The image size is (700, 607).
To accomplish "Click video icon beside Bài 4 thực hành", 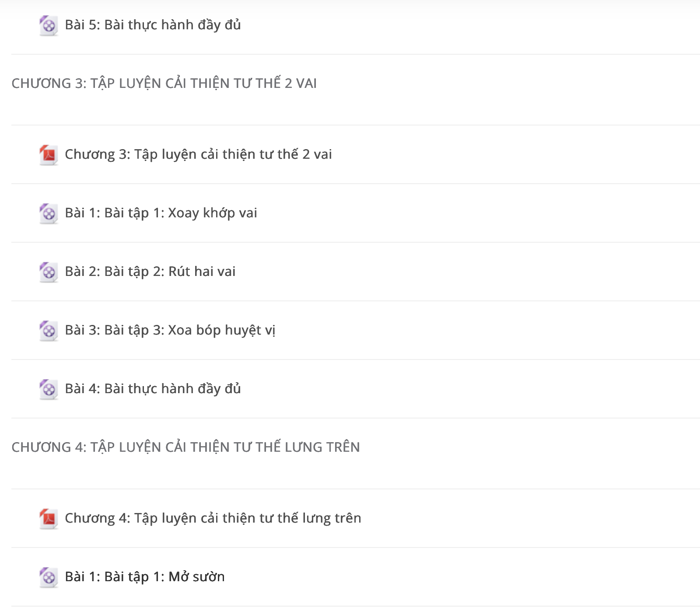I will pyautogui.click(x=49, y=389).
